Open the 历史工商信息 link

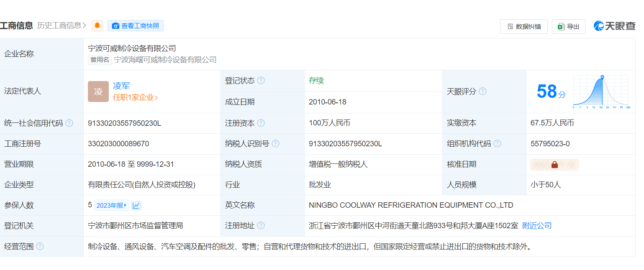(x=62, y=25)
